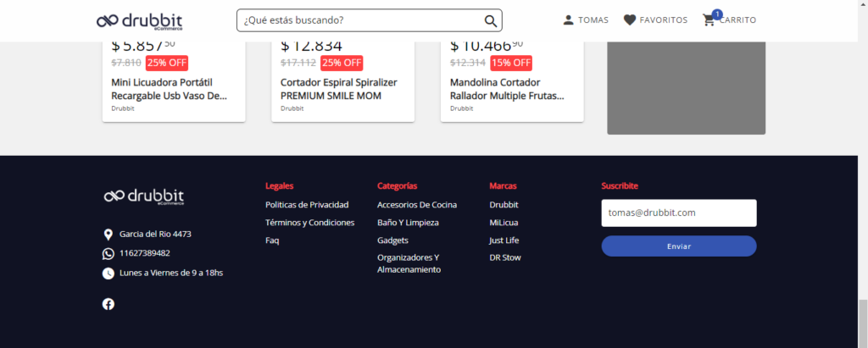Screen dimensions: 868x348
Task: Click the drubbit logo in header
Action: 139,20
